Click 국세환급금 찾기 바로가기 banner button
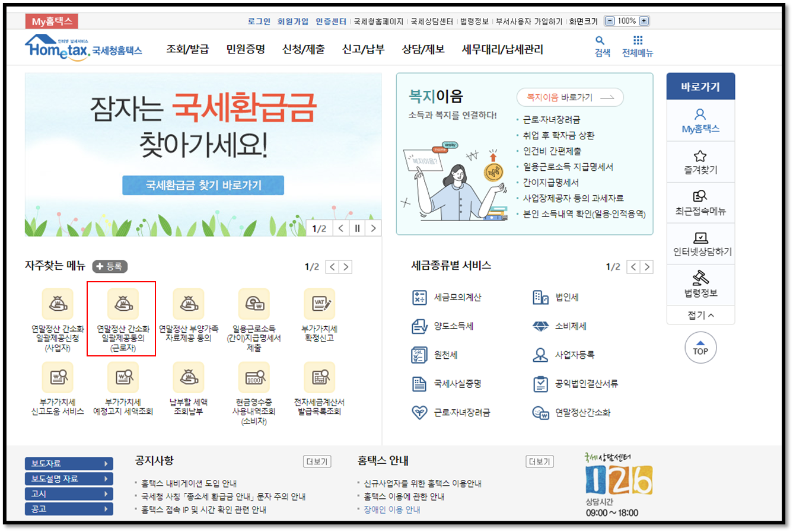This screenshot has height=532, width=793. coord(203,184)
